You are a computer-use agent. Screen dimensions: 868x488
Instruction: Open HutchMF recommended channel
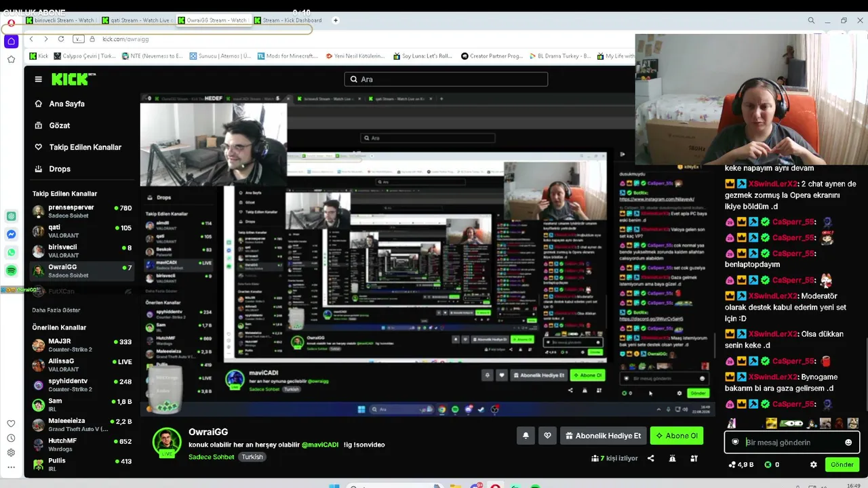point(82,445)
